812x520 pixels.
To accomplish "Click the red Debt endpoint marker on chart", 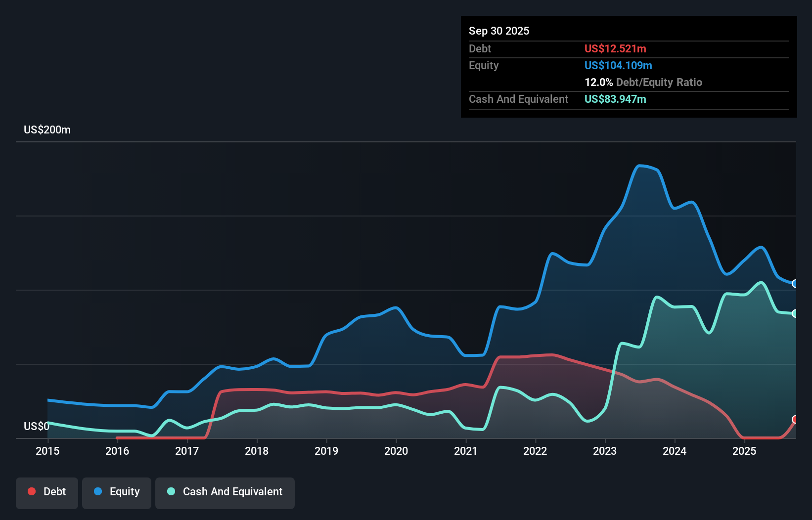I will (794, 420).
